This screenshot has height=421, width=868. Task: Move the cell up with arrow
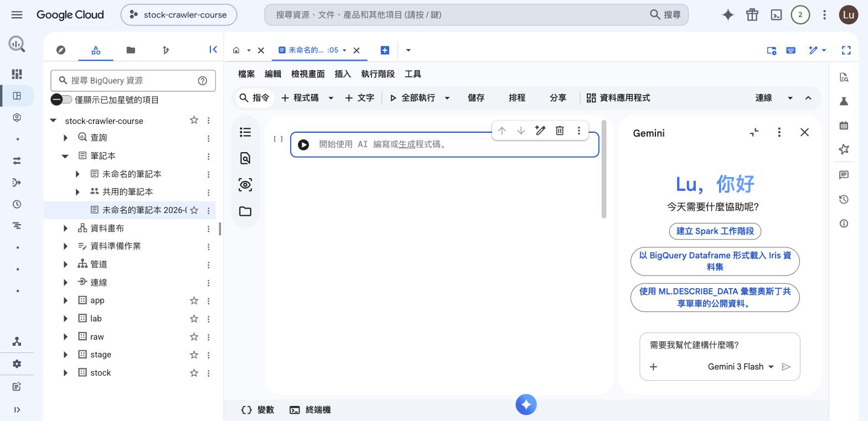[x=502, y=131]
